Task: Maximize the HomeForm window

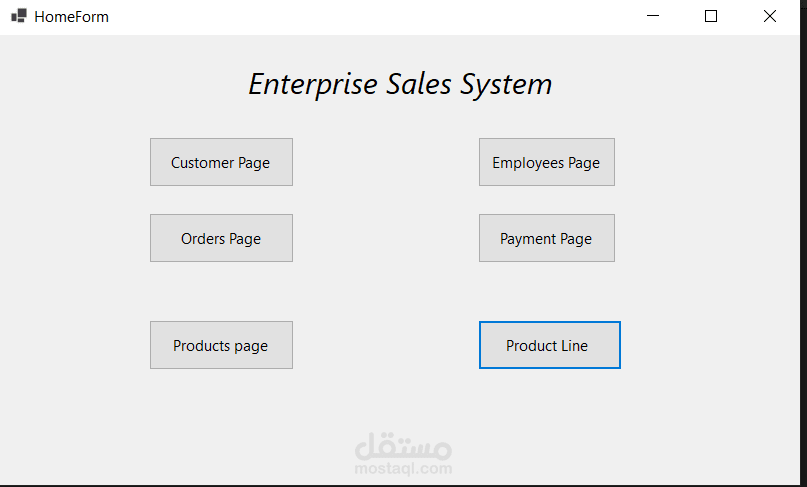Action: click(x=711, y=16)
